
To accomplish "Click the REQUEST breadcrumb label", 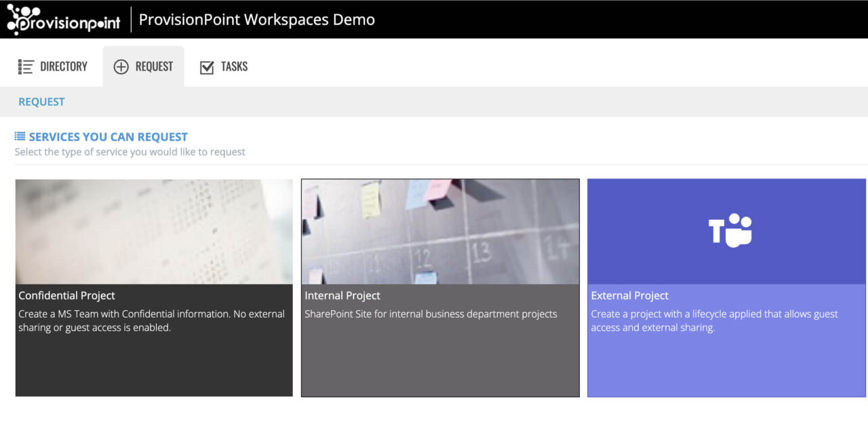I will click(x=41, y=101).
